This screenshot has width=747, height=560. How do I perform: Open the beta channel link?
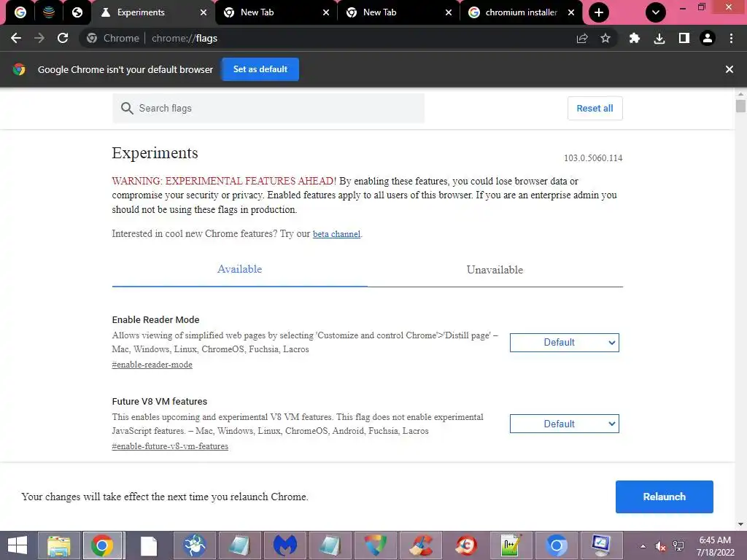pos(336,234)
